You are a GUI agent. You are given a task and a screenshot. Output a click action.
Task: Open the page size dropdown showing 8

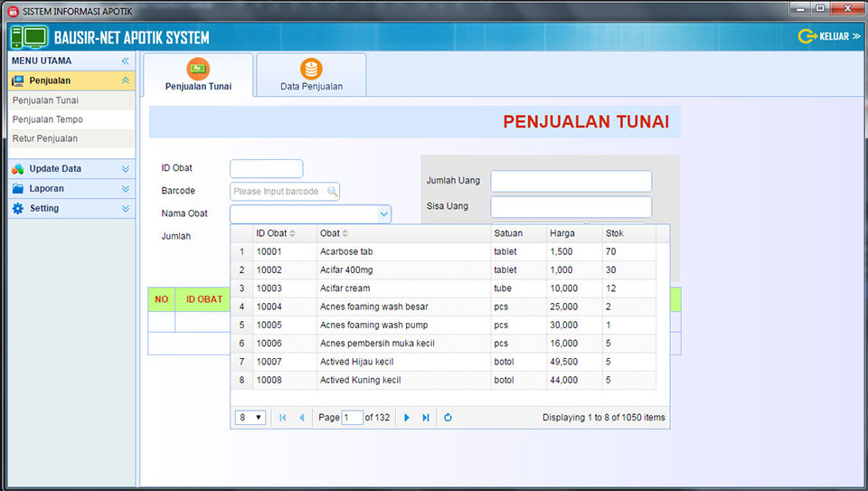250,418
